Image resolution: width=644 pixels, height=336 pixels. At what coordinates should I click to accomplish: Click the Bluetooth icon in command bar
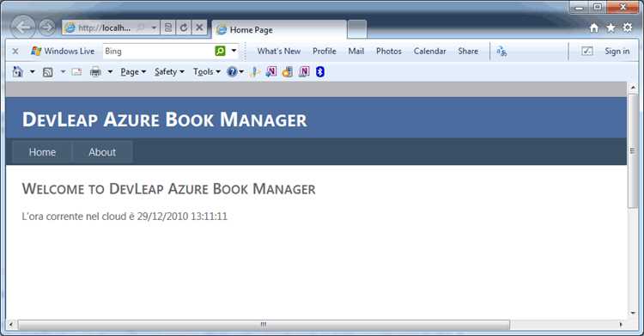[320, 72]
